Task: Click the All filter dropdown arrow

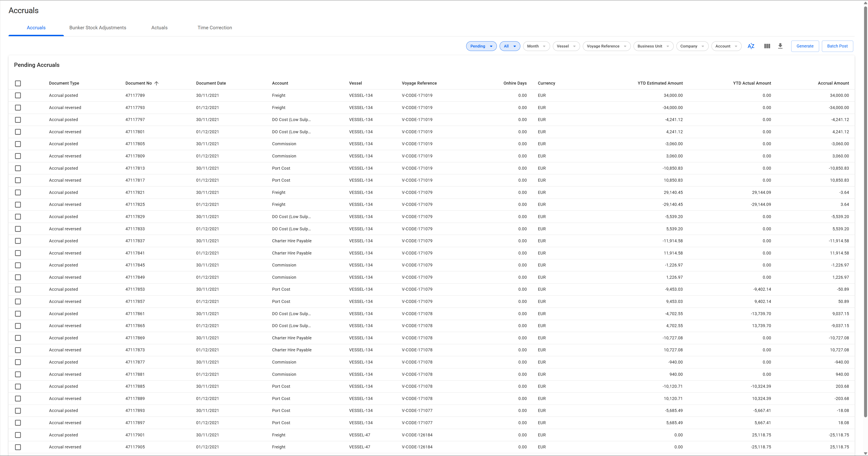Action: click(515, 46)
